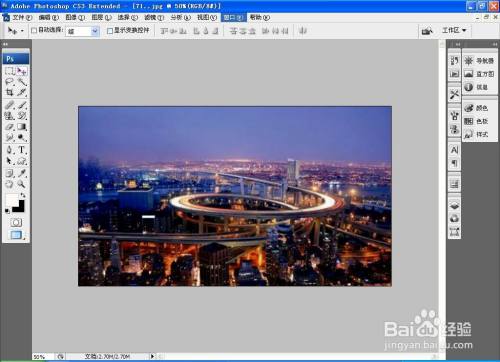Select the Move tool in the toolbox
The image size is (500, 362).
pyautogui.click(x=22, y=71)
